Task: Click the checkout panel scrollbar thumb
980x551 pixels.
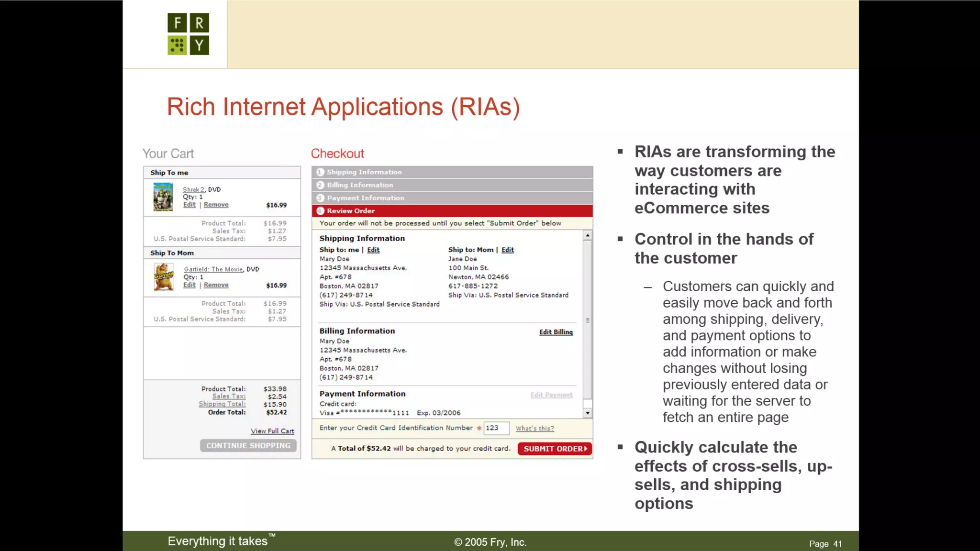Action: (x=588, y=320)
